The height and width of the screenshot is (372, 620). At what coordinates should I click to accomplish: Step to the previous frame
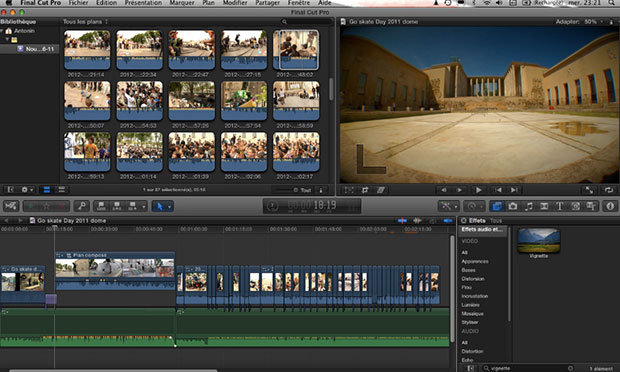[444, 190]
